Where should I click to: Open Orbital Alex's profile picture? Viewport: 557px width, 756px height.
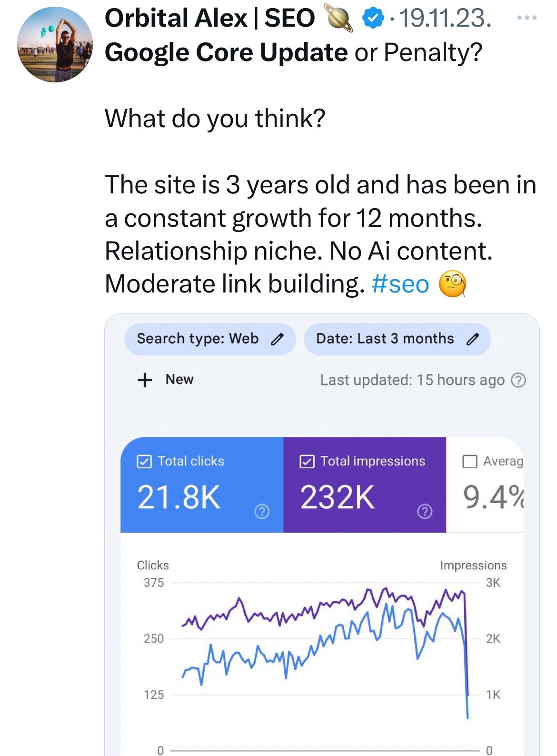(55, 44)
